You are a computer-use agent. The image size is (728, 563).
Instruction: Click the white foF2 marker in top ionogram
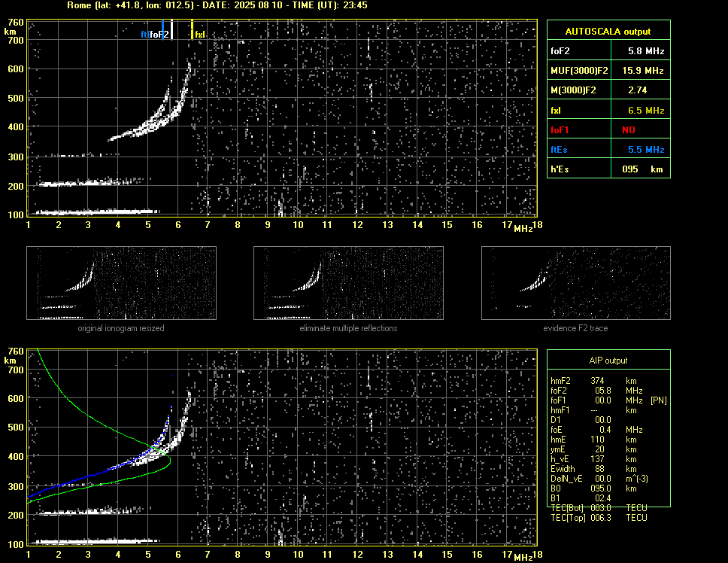tap(171, 29)
